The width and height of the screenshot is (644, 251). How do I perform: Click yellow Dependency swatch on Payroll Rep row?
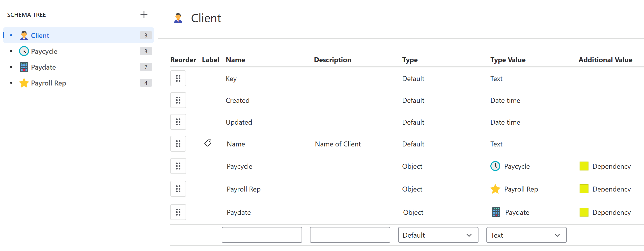coord(584,189)
